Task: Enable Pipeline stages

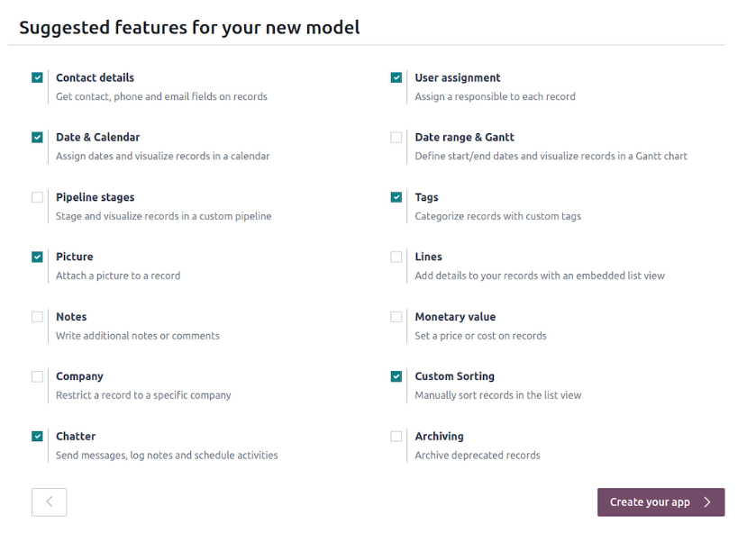Action: 37,196
